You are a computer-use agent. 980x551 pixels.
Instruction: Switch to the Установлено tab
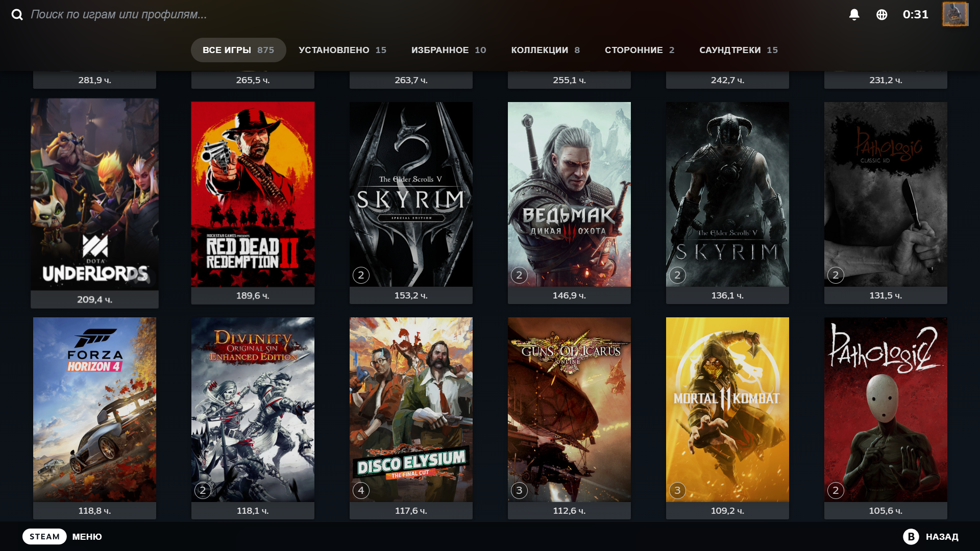(x=342, y=50)
